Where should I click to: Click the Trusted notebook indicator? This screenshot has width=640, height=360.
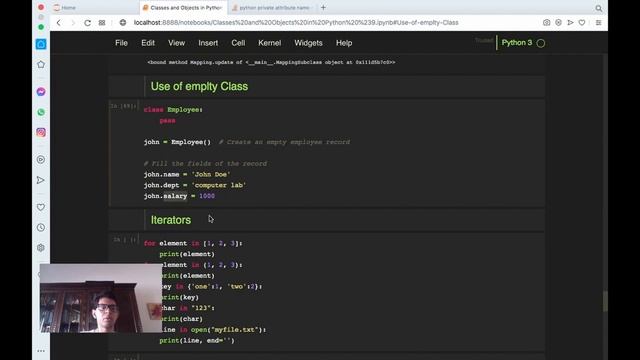(484, 40)
